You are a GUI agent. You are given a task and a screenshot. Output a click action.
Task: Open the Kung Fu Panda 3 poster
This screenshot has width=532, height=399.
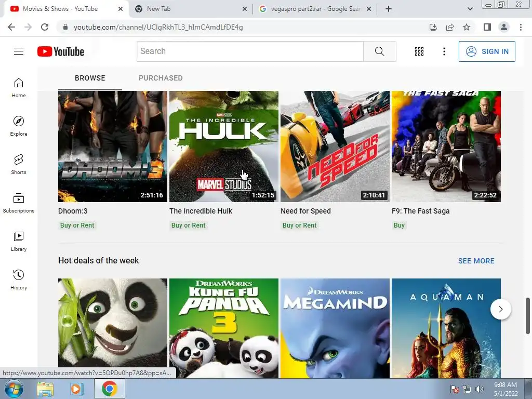pos(224,328)
